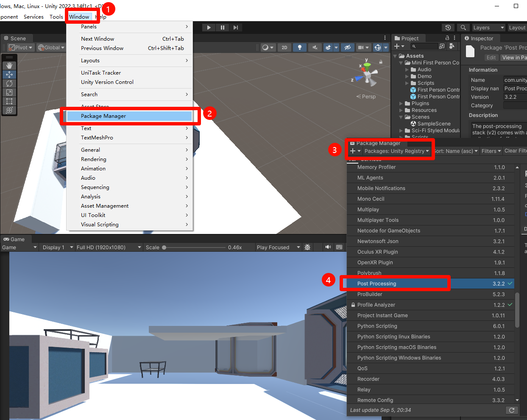Click the Project panel search field
Screen dimensions: 527x420
(424, 46)
